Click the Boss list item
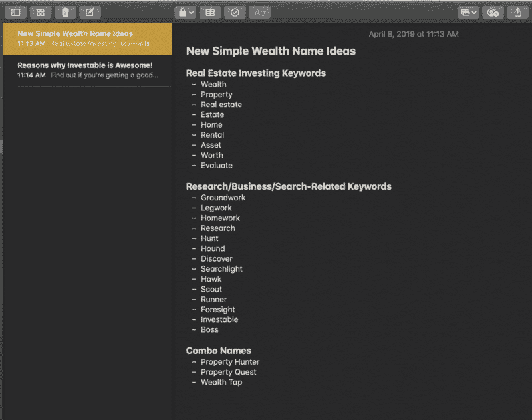 (x=209, y=330)
